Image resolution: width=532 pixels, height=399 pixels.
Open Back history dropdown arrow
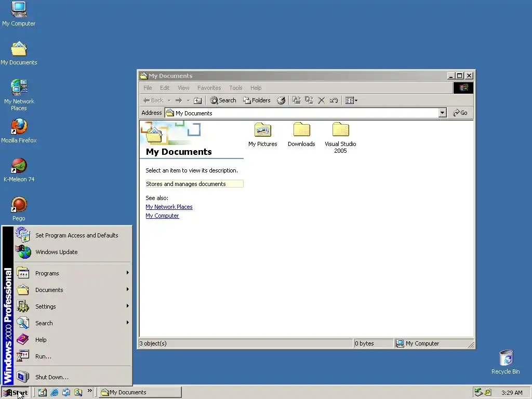(x=169, y=100)
